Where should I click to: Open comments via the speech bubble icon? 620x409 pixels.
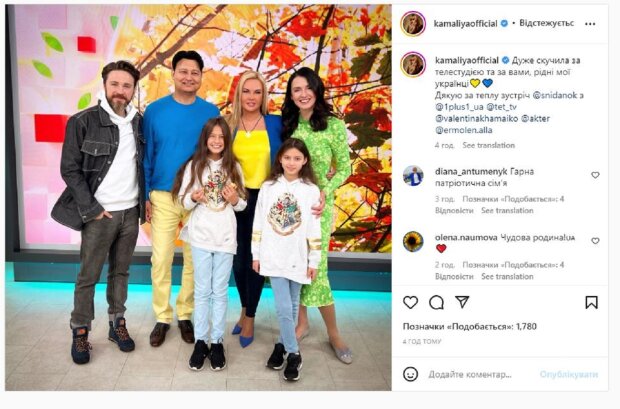pyautogui.click(x=436, y=303)
